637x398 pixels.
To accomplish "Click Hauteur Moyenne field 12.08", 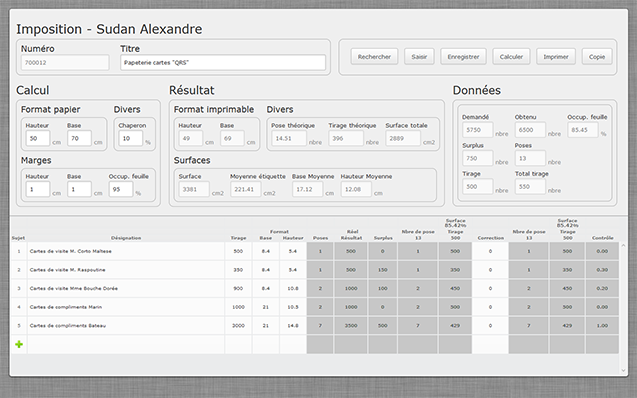I will pyautogui.click(x=356, y=189).
